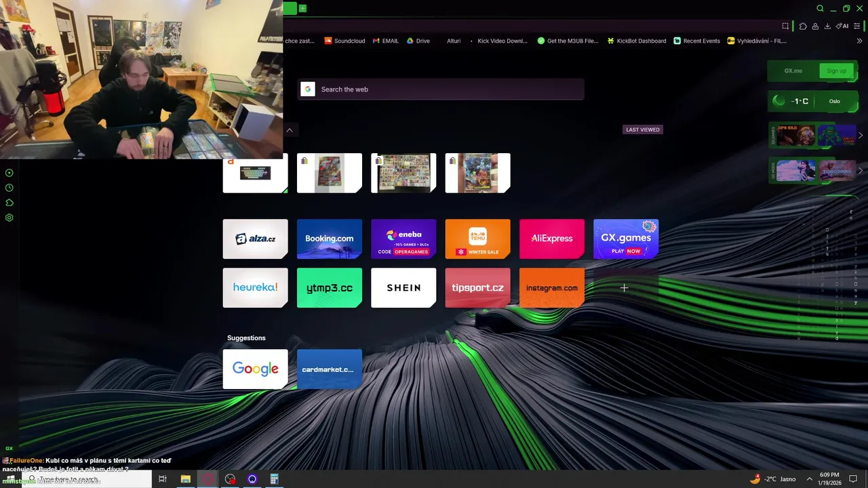
Task: Click the GX.me Sign up button
Action: 836,70
